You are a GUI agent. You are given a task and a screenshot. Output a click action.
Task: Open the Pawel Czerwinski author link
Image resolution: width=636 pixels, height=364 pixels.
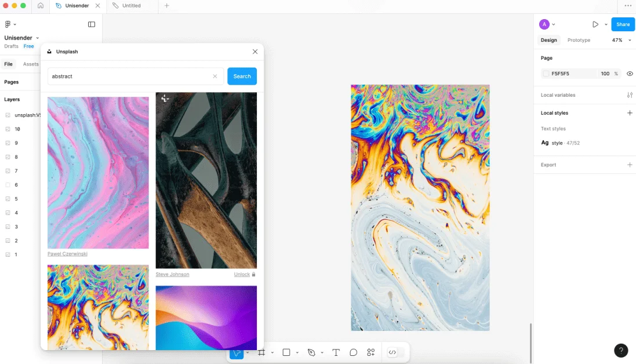[67, 254]
